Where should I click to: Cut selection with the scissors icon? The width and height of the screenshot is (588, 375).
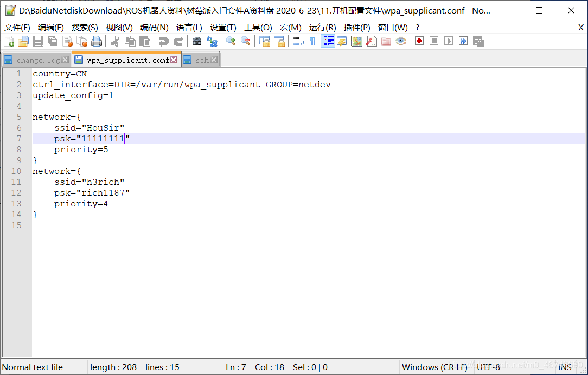coord(115,41)
